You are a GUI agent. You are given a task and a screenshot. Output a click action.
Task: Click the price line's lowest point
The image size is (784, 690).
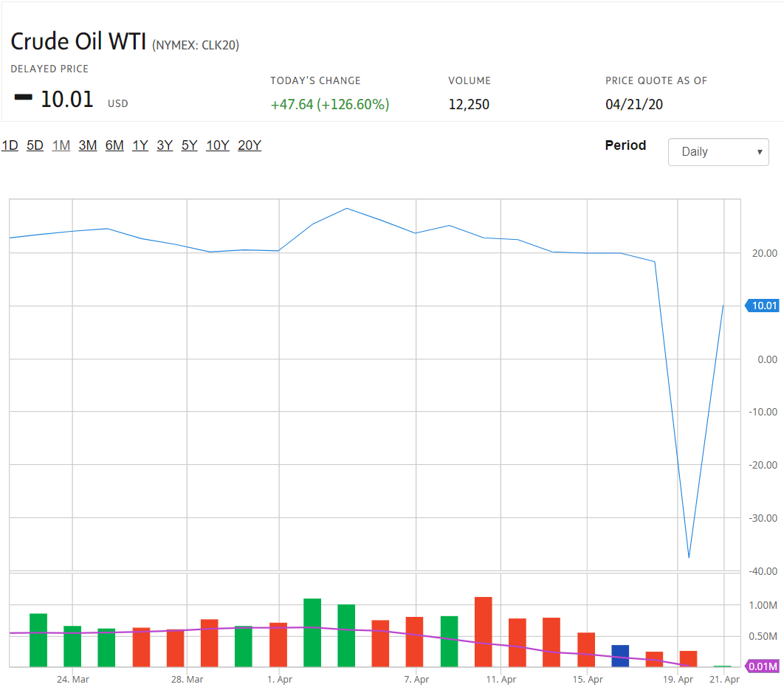click(x=689, y=557)
